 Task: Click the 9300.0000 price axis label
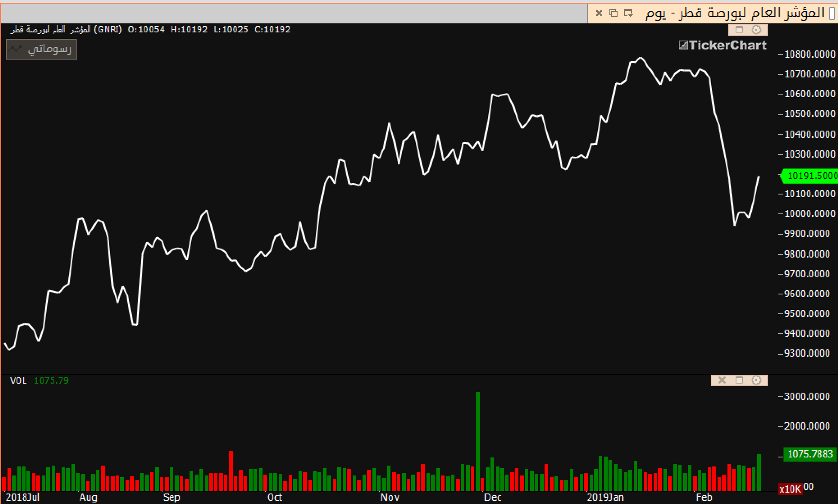coord(807,353)
